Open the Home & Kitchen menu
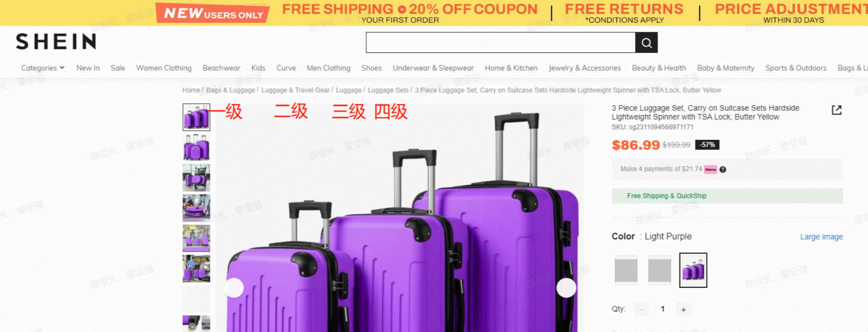The height and width of the screenshot is (332, 868). 511,68
